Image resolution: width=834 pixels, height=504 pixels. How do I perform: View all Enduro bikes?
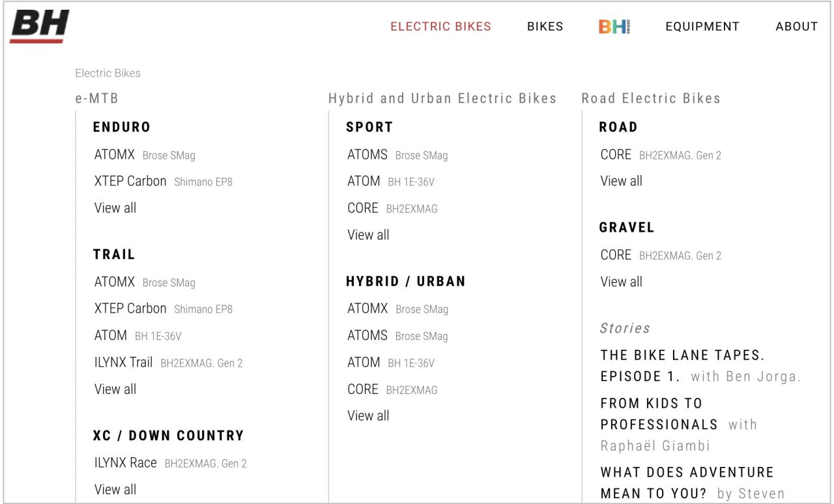[115, 208]
